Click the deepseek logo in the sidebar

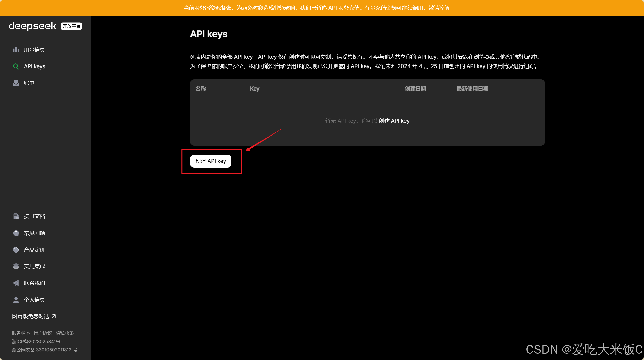33,26
